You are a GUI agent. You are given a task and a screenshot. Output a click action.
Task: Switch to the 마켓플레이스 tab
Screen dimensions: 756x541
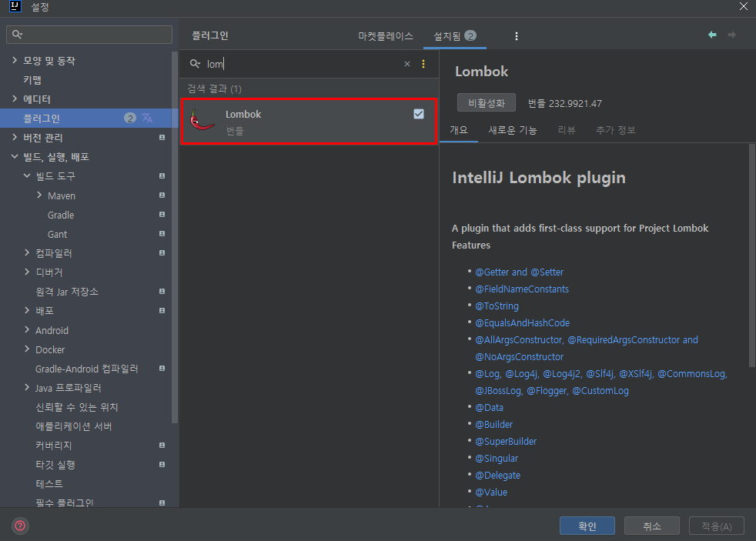[385, 36]
